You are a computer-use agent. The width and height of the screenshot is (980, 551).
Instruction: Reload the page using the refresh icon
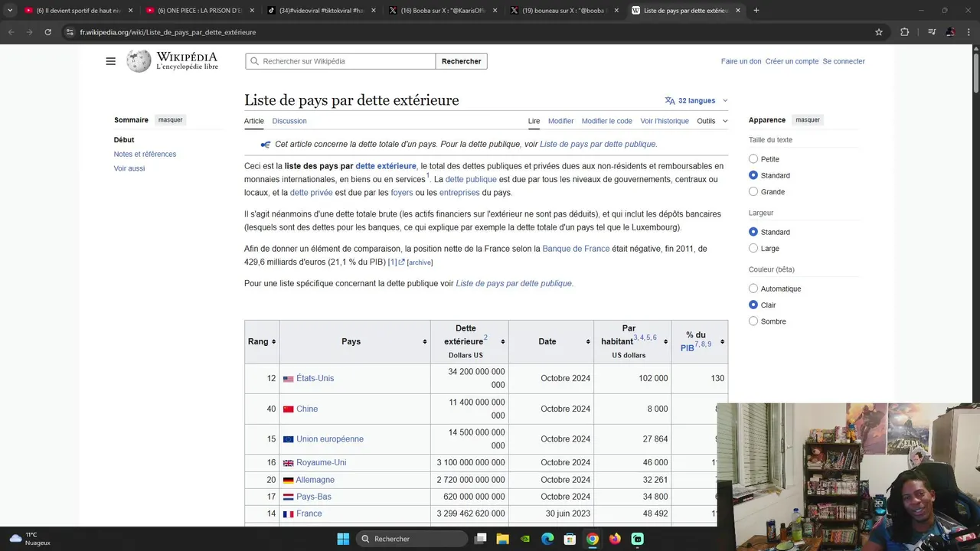pyautogui.click(x=47, y=32)
